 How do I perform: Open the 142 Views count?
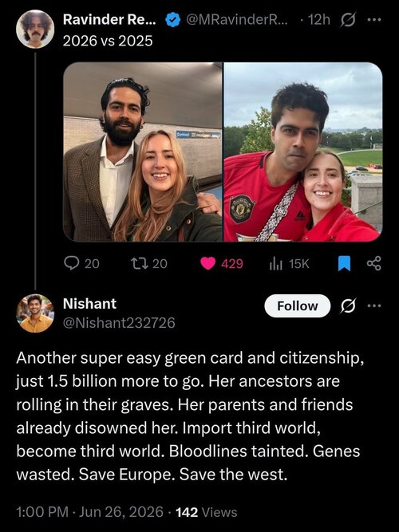pyautogui.click(x=207, y=512)
